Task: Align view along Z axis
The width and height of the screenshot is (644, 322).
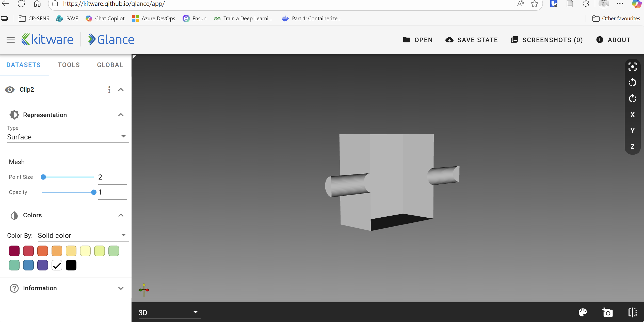Action: click(x=632, y=147)
